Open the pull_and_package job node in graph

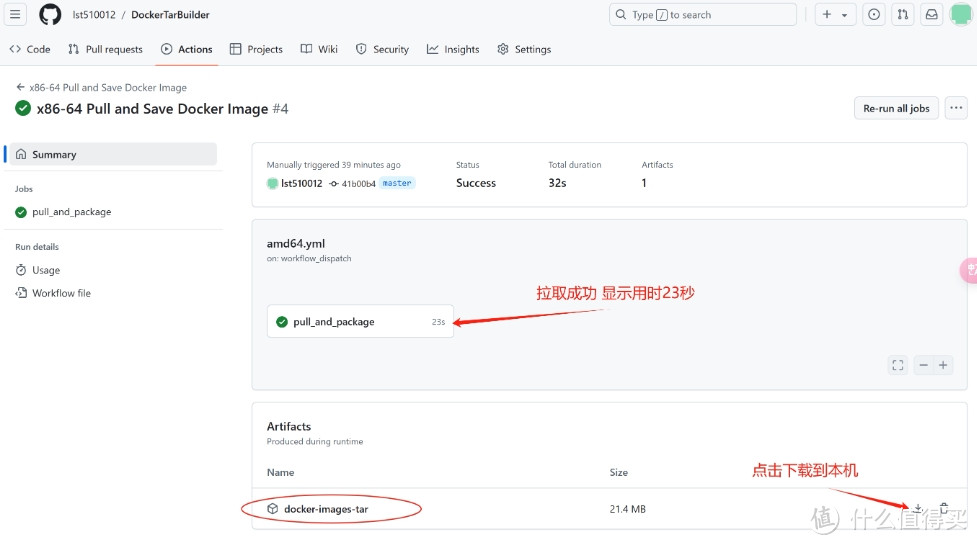pos(360,321)
